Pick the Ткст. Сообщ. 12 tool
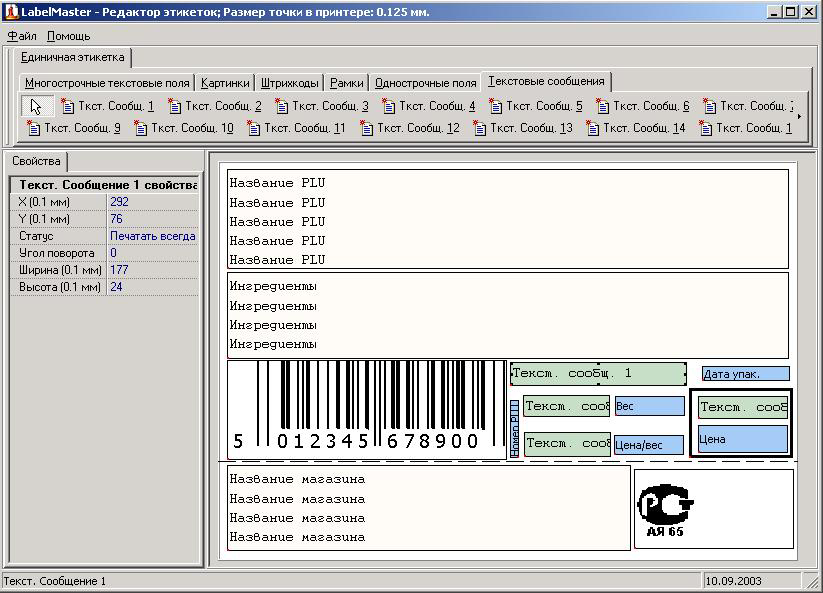Screen dimensions: 823x593 [409, 128]
